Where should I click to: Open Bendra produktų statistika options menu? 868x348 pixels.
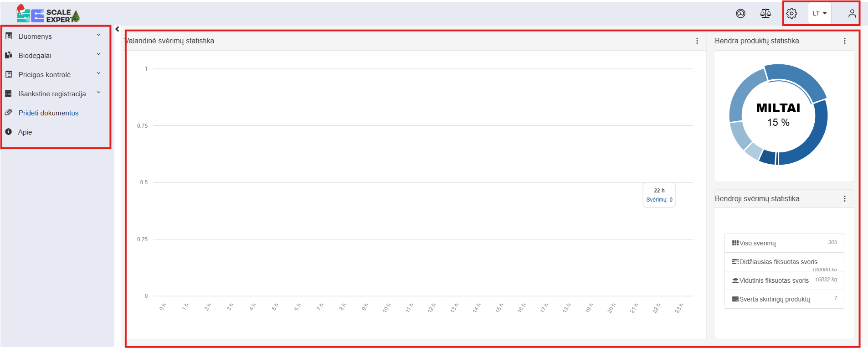point(845,41)
